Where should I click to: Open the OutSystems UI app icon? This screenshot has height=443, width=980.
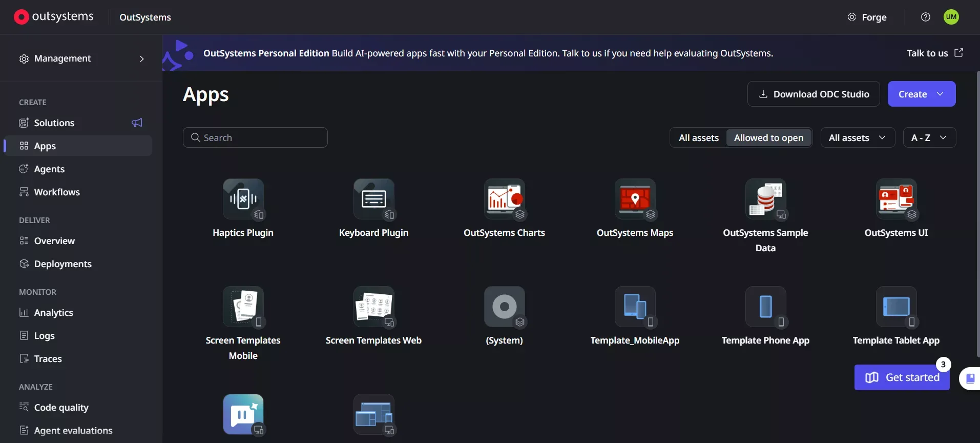point(896,199)
